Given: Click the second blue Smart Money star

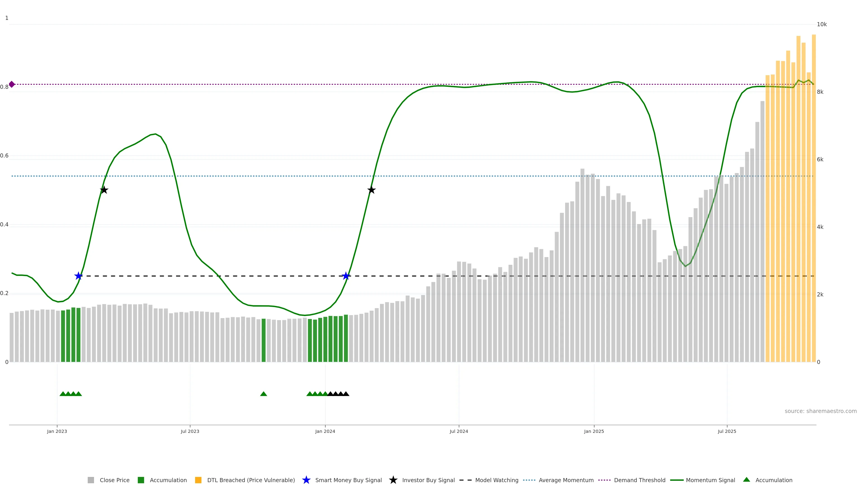Looking at the screenshot, I should tap(346, 276).
